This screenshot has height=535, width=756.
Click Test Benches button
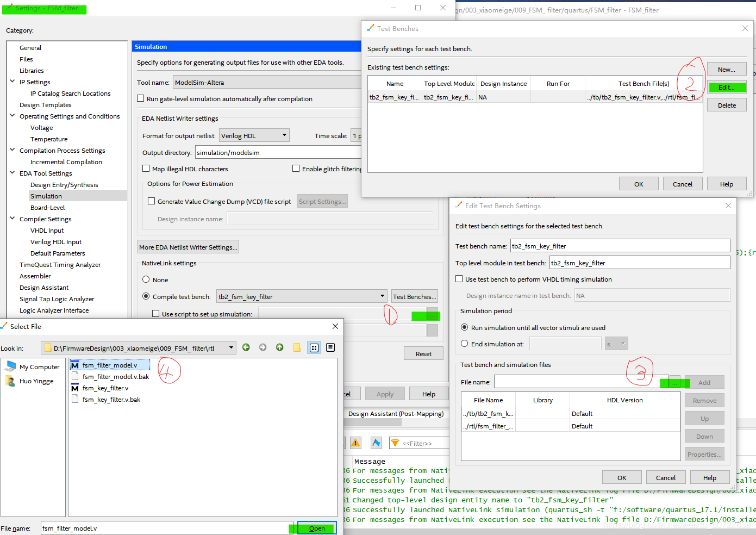tap(415, 296)
